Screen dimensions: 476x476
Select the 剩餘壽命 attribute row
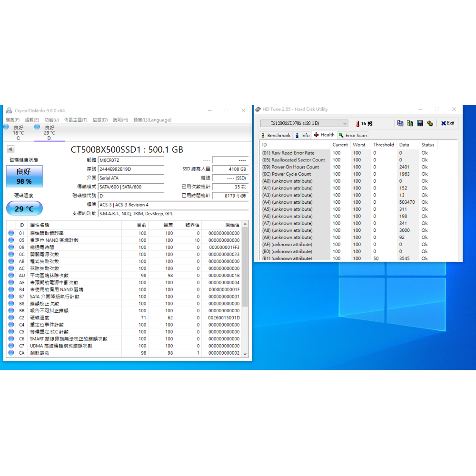pos(124,353)
